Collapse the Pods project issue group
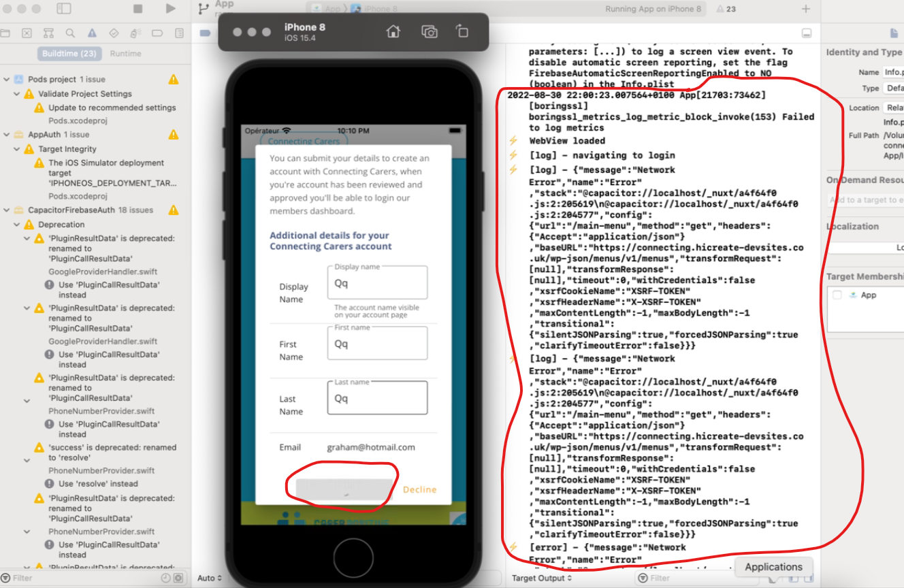Image resolution: width=904 pixels, height=588 pixels. pos(7,80)
